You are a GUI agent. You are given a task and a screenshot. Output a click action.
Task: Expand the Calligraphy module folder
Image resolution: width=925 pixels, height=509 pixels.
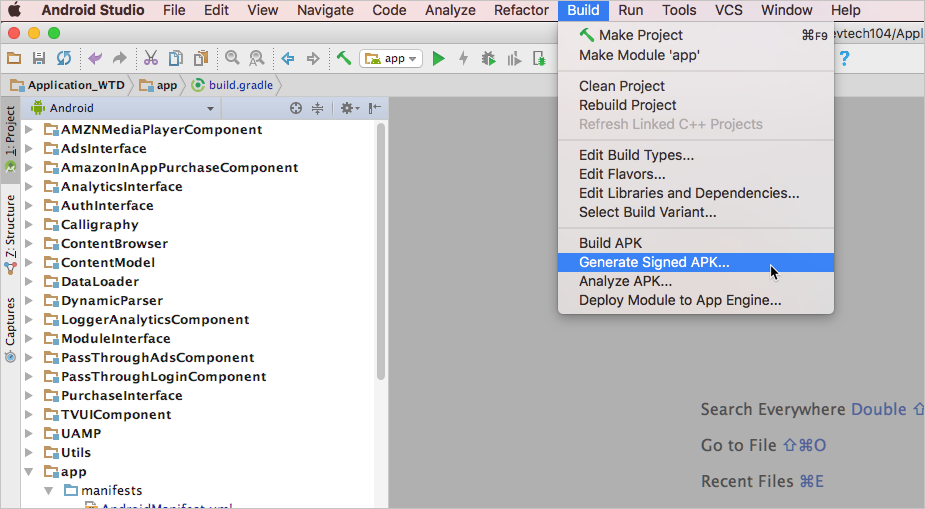pos(29,225)
